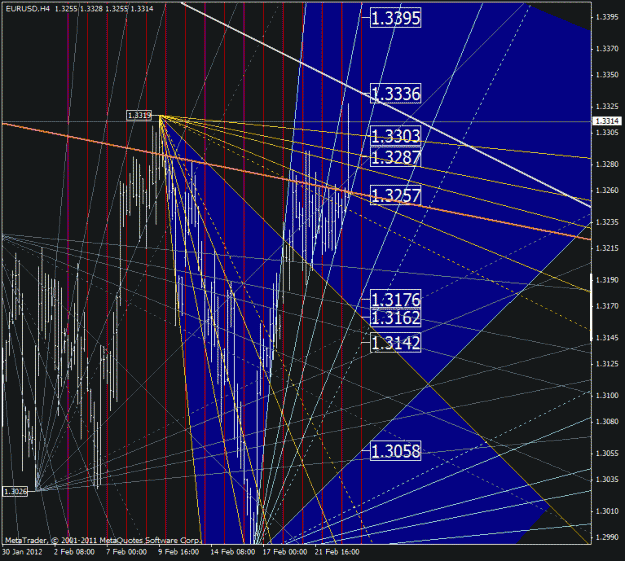This screenshot has height=561, width=625.
Task: Click the 1.3235 value on price axis
Action: 607,222
